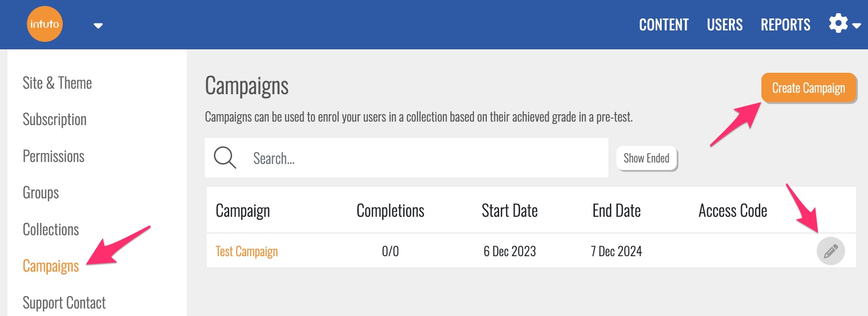The image size is (868, 316).
Task: Expand the arrow next to gear
Action: coord(857,25)
